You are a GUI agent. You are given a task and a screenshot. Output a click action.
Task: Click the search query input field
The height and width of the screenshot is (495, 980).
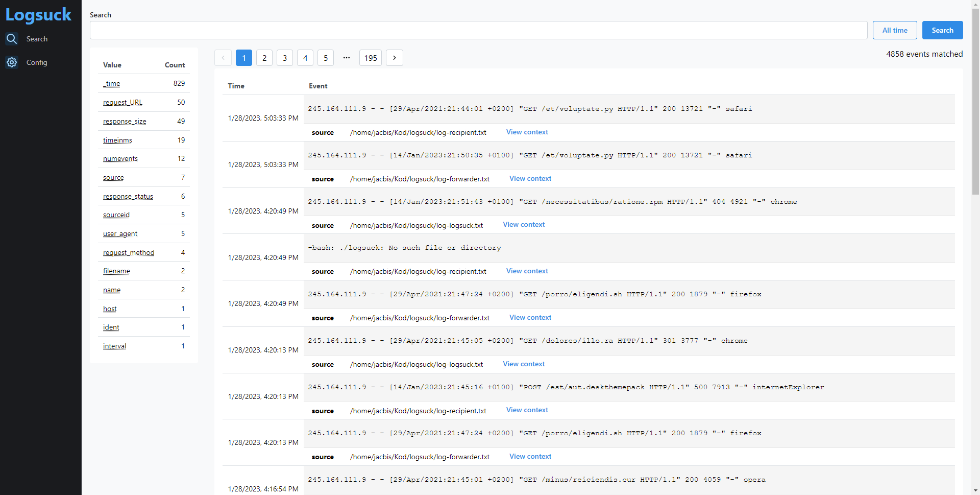[x=478, y=30]
